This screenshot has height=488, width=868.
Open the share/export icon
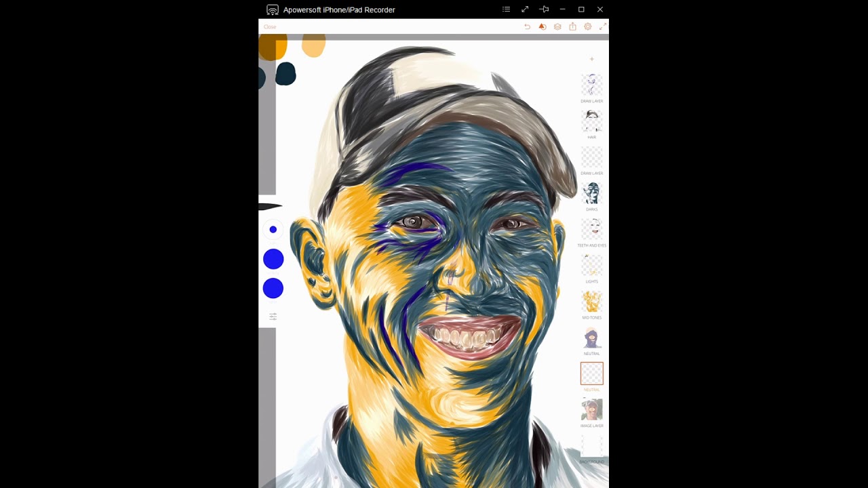pos(572,26)
